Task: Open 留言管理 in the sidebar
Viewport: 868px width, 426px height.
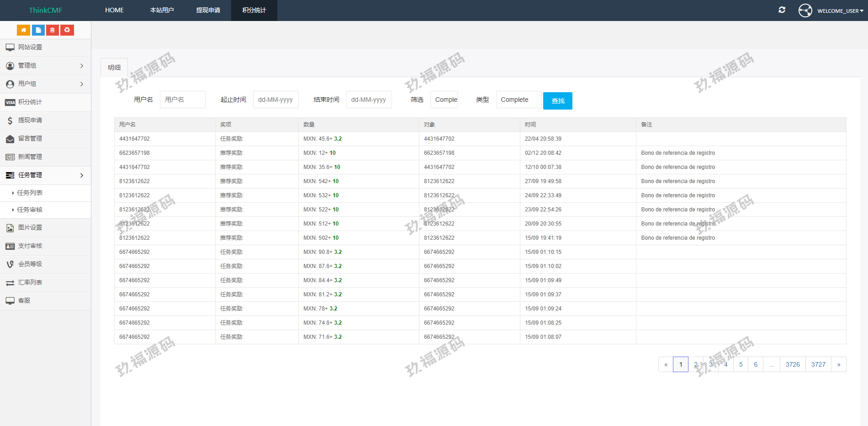Action: [x=30, y=139]
